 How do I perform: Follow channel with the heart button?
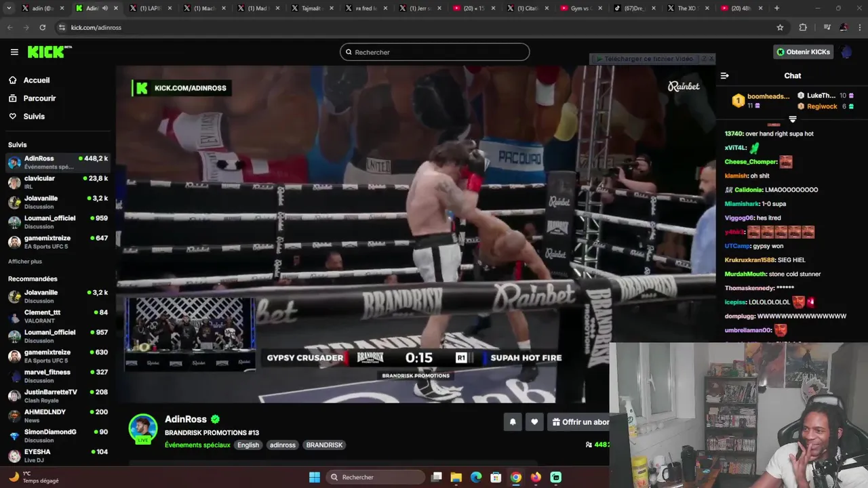point(534,422)
